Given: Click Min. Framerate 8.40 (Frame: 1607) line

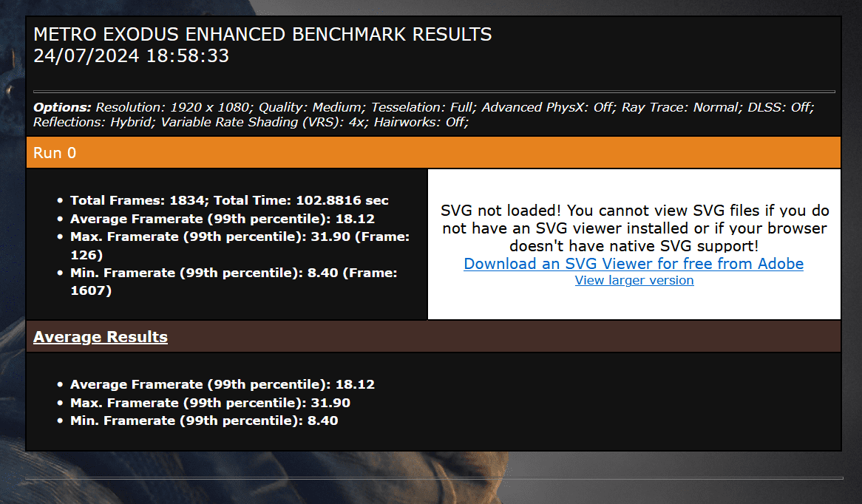Looking at the screenshot, I should (234, 282).
